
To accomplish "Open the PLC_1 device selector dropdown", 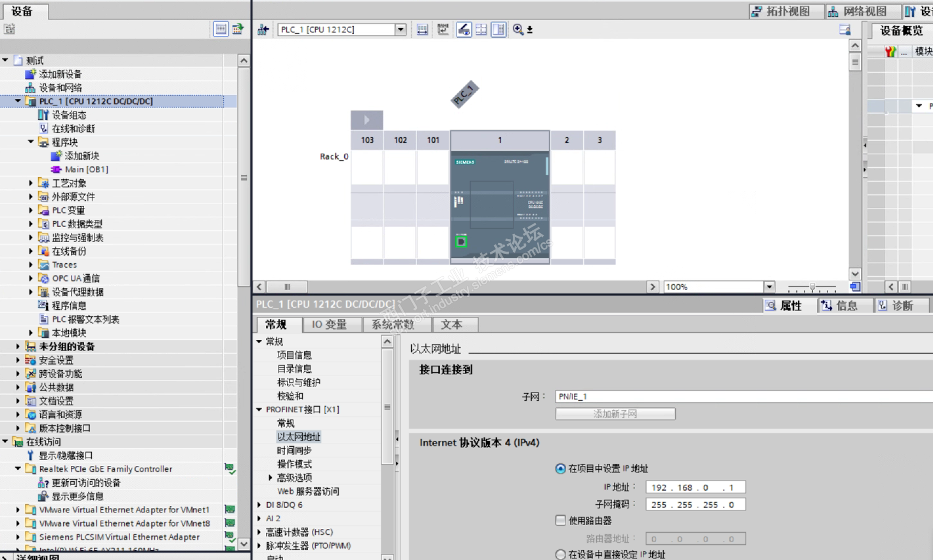I will pyautogui.click(x=400, y=30).
